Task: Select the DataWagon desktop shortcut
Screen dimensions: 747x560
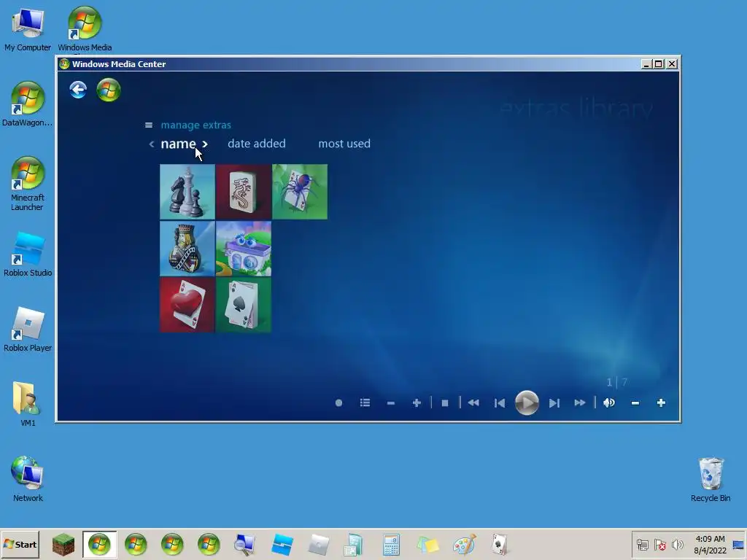Action: coord(27,104)
